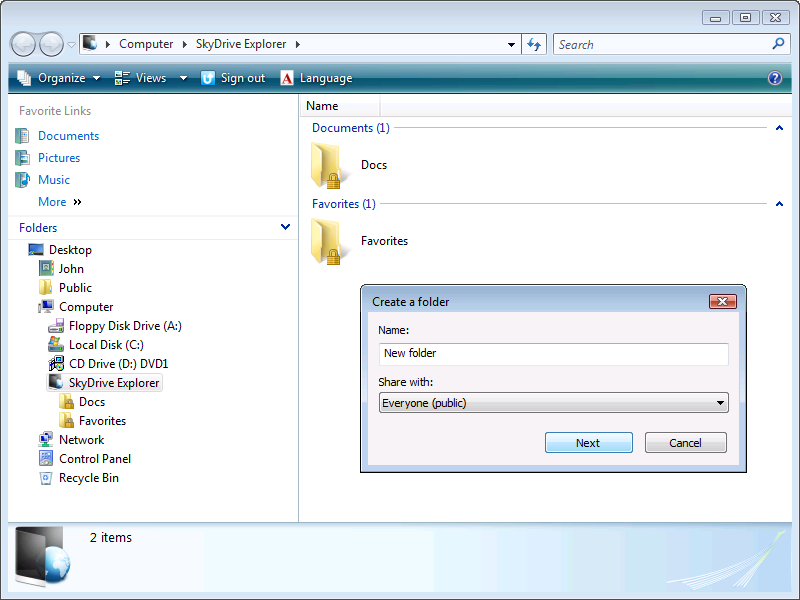This screenshot has width=800, height=600.
Task: Click the SkyDrive Explorer tree icon
Action: pyautogui.click(x=57, y=382)
